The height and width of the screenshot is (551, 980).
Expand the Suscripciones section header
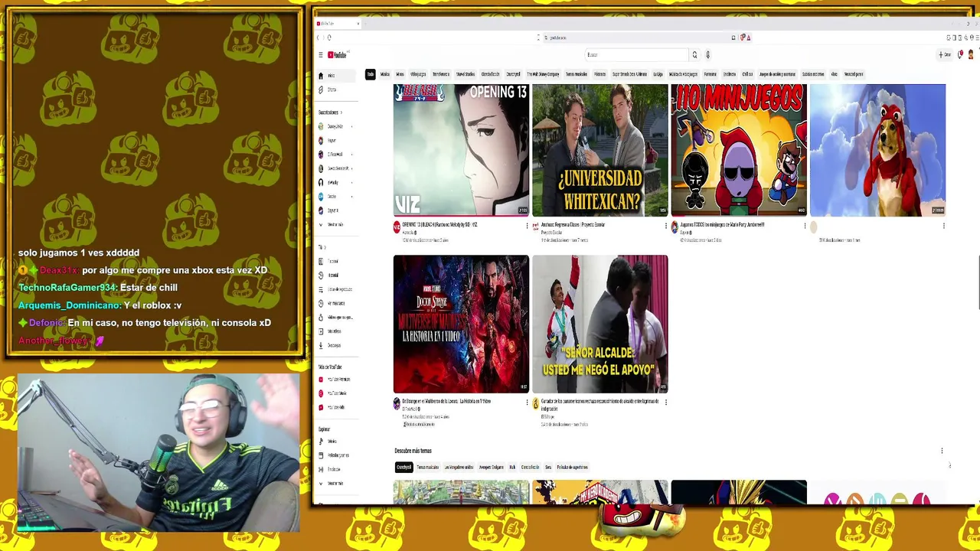point(330,112)
